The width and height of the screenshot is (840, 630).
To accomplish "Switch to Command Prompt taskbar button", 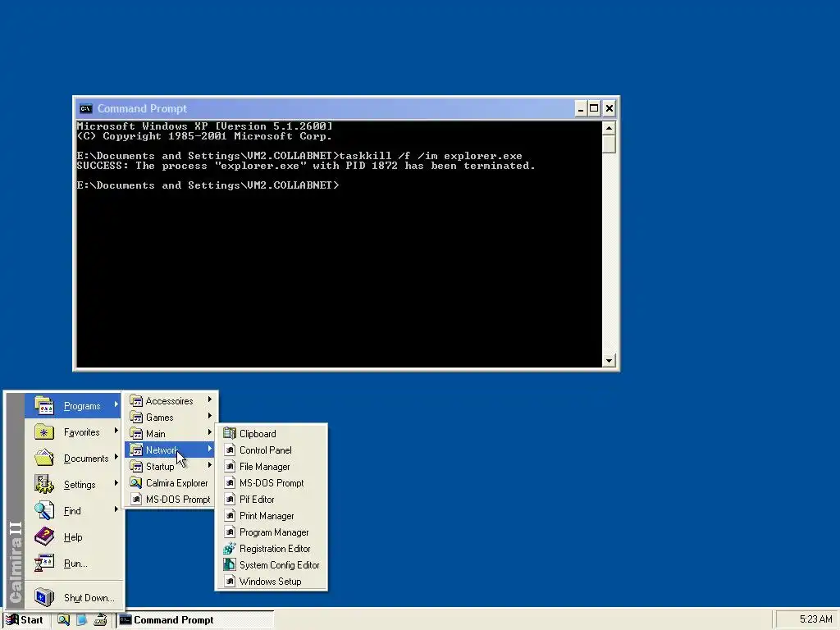I will (x=195, y=620).
